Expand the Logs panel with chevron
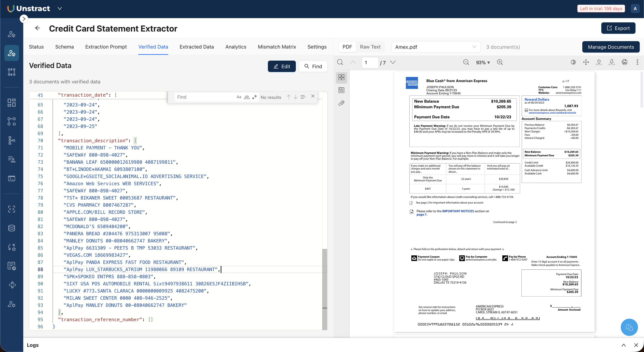 click(x=623, y=345)
